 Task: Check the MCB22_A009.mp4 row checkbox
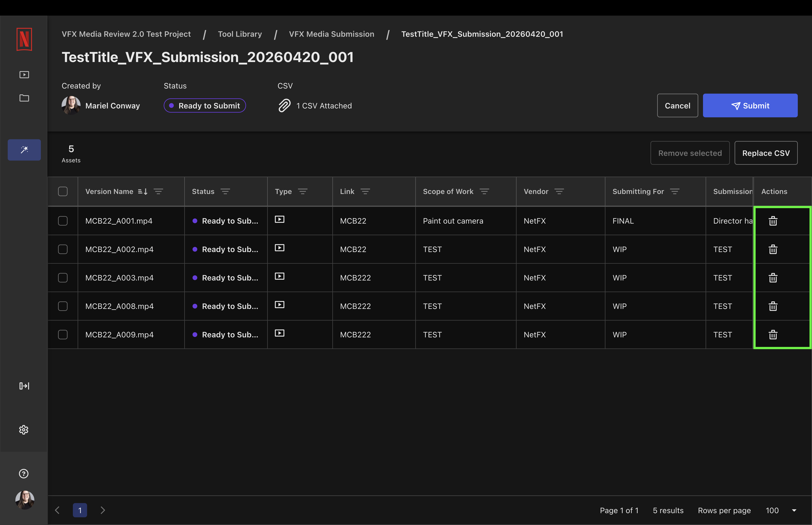(63, 335)
